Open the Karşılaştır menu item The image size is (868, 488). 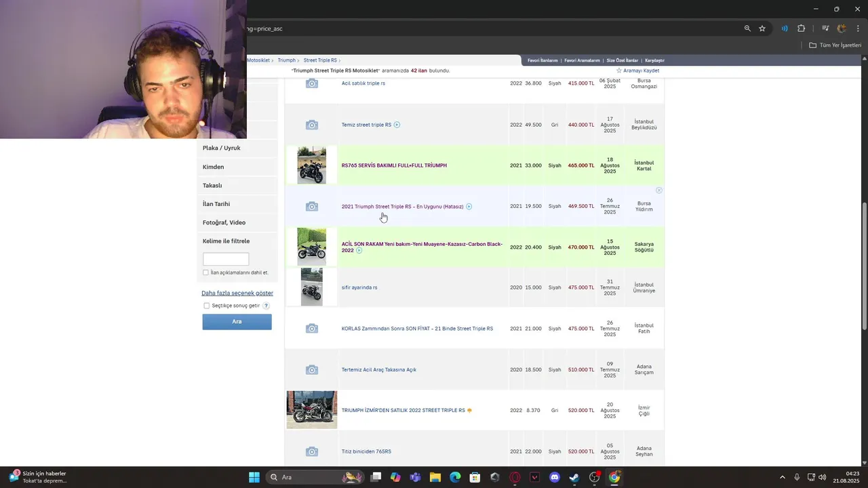tap(654, 60)
